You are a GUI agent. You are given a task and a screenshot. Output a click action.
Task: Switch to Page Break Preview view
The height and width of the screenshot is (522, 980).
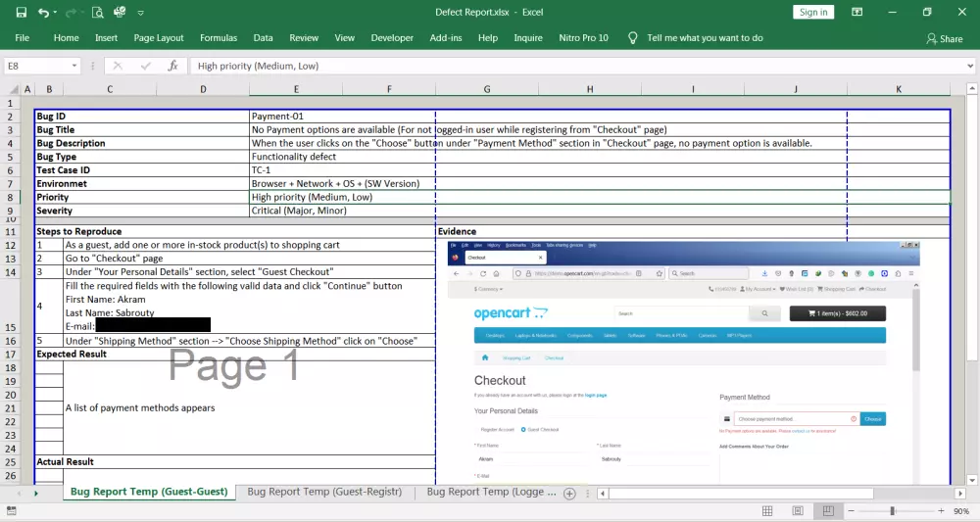[x=828, y=511]
